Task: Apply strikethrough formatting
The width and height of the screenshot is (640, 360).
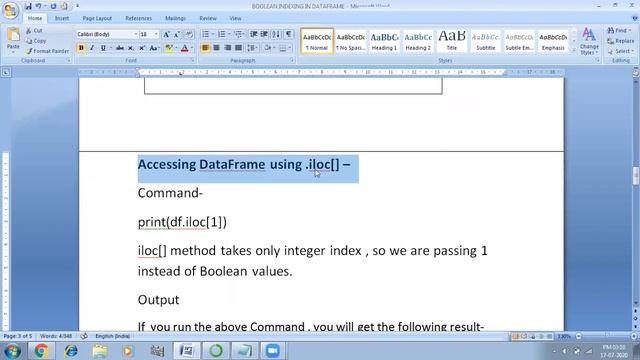Action: tap(120, 48)
